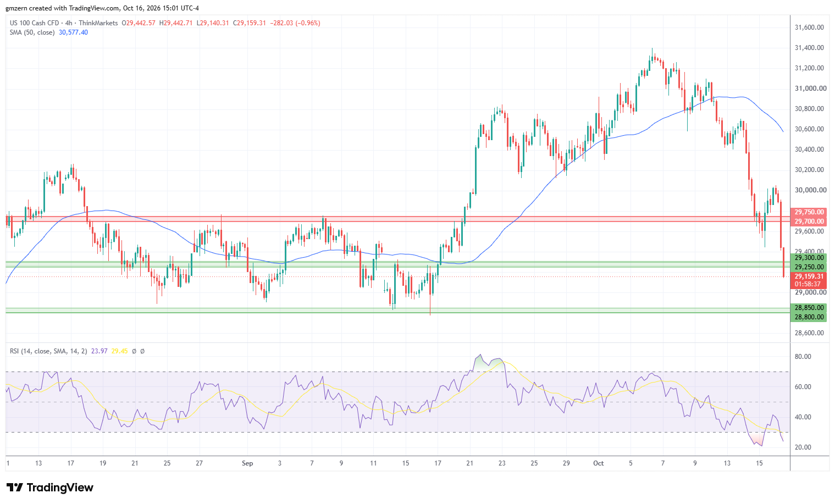Click the Oct label on the time axis
Viewport: 835px width, 504px height.
[598, 463]
